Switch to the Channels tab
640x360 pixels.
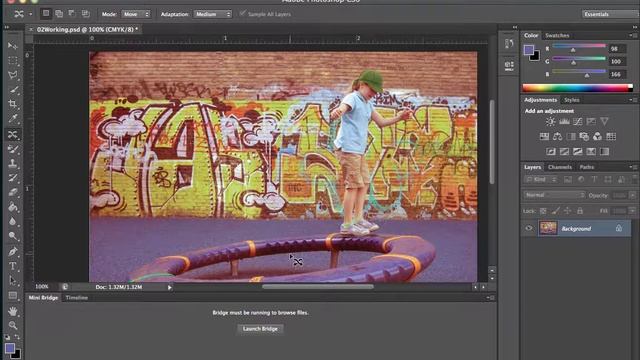[x=560, y=167]
